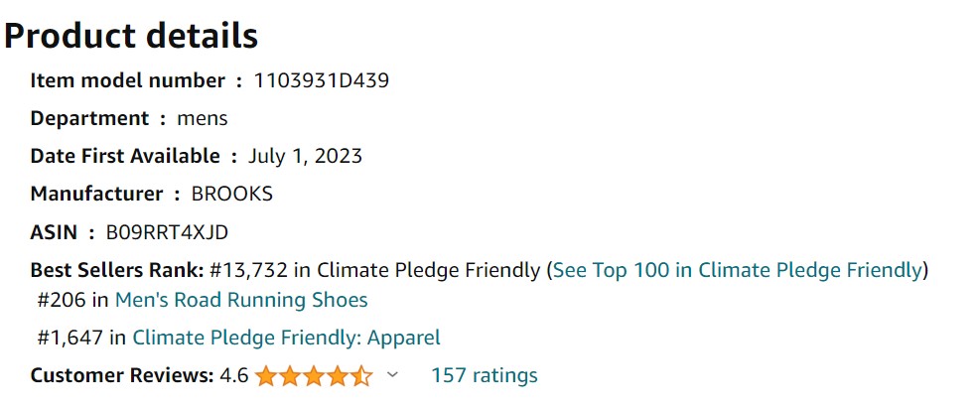Image resolution: width=980 pixels, height=409 pixels.
Task: Open See Top 100 in Climate Pledge Friendly
Action: [738, 270]
